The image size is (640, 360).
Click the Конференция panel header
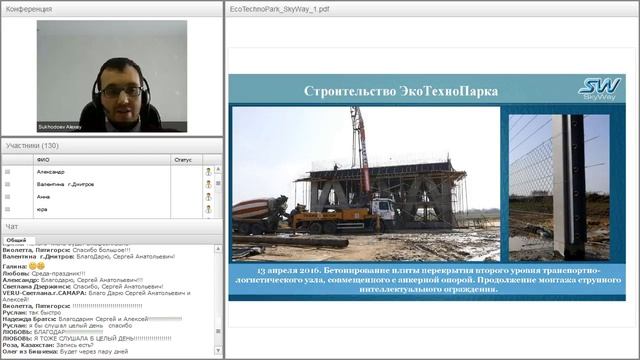pos(112,9)
